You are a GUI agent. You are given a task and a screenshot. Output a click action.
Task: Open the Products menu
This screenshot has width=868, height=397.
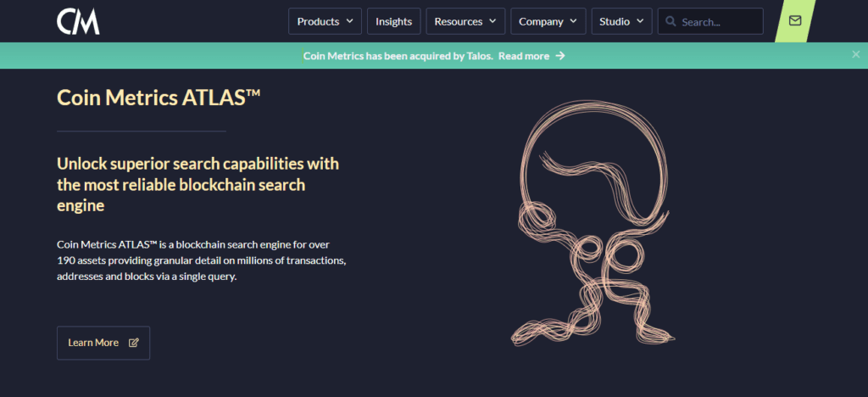pos(318,21)
